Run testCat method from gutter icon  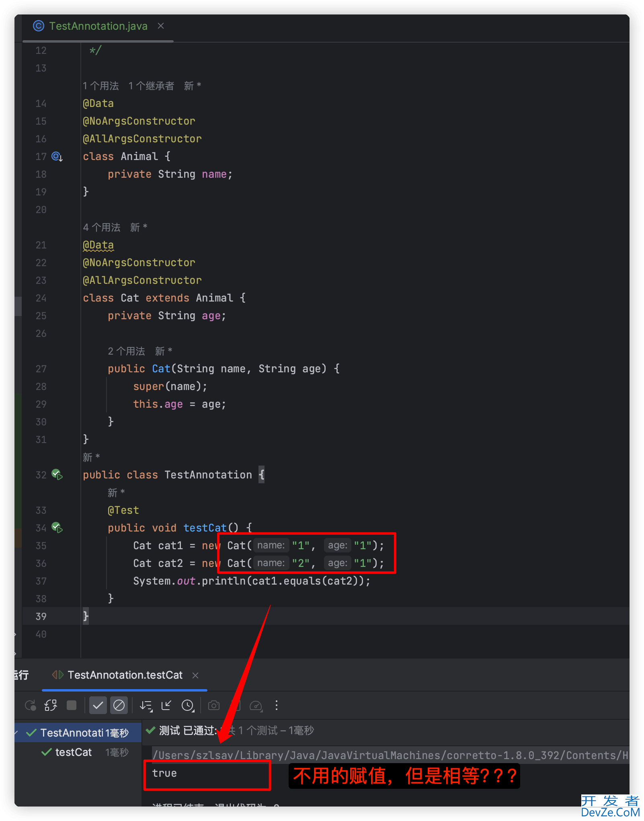[x=57, y=528]
